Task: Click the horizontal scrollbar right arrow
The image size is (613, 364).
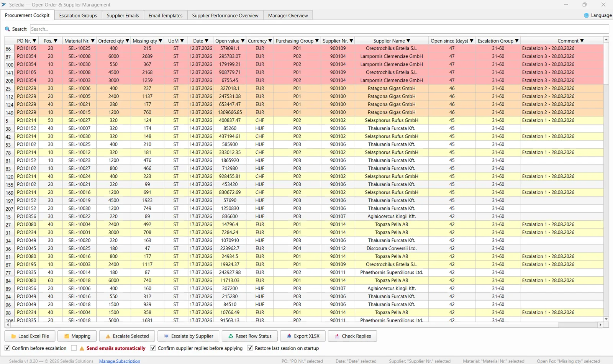Action: pos(600,325)
